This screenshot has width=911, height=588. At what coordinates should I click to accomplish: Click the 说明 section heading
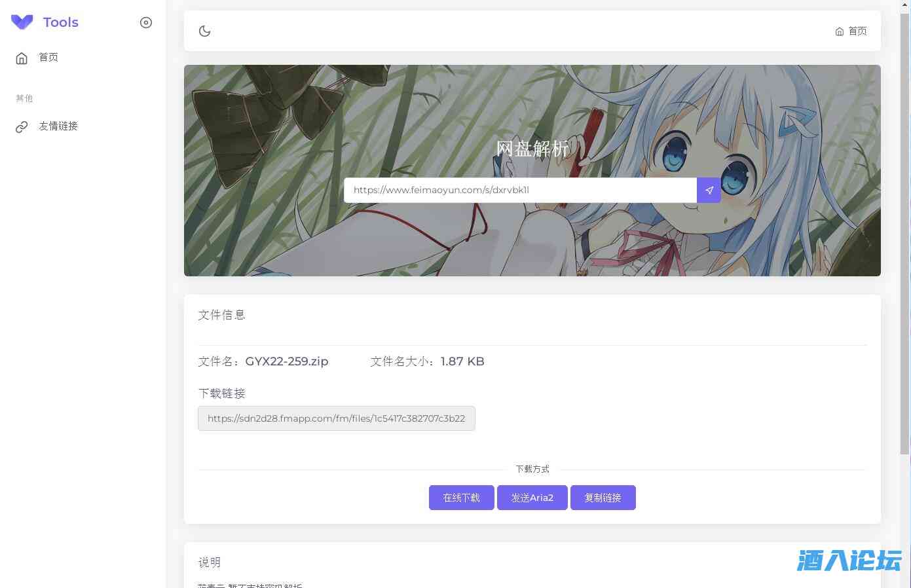click(x=210, y=562)
